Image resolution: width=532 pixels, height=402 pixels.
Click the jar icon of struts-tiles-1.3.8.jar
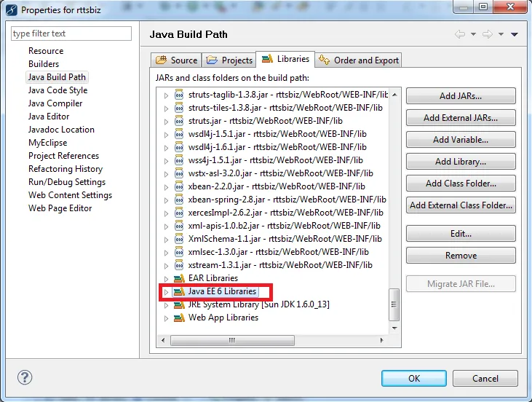click(x=179, y=108)
